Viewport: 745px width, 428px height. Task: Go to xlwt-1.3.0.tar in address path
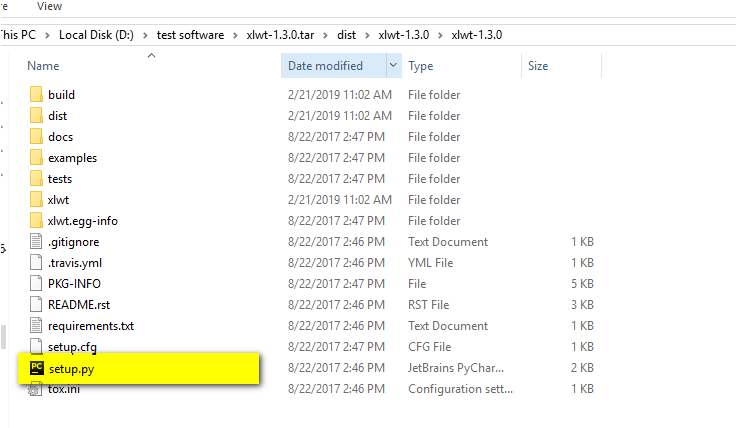click(280, 35)
